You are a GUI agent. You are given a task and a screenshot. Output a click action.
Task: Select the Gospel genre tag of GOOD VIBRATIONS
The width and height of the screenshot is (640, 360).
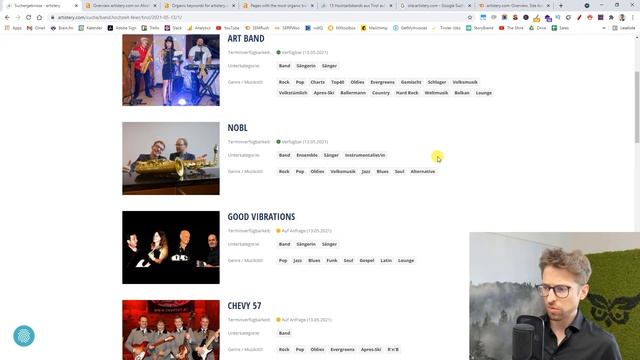pyautogui.click(x=367, y=260)
